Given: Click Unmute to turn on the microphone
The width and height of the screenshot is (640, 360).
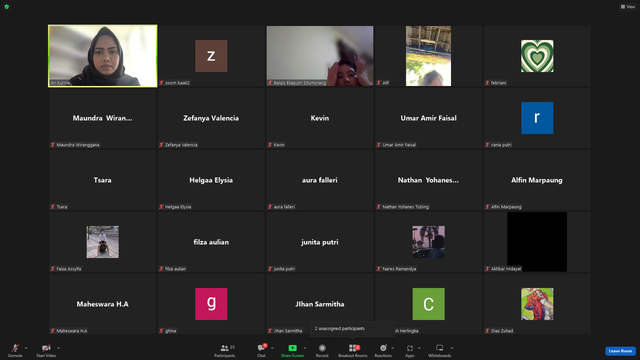Looking at the screenshot, I should pos(15,350).
